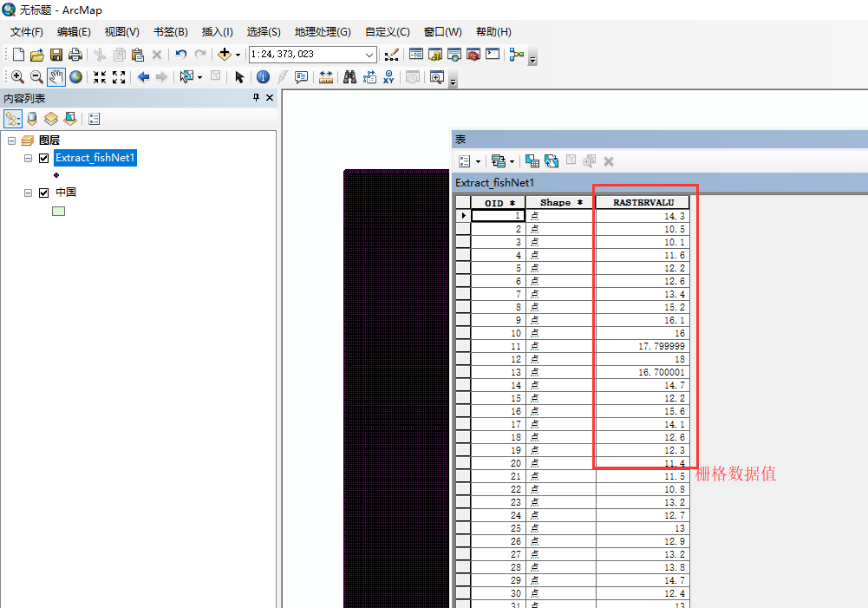This screenshot has width=868, height=608.
Task: Click the Shape column header
Action: point(561,203)
